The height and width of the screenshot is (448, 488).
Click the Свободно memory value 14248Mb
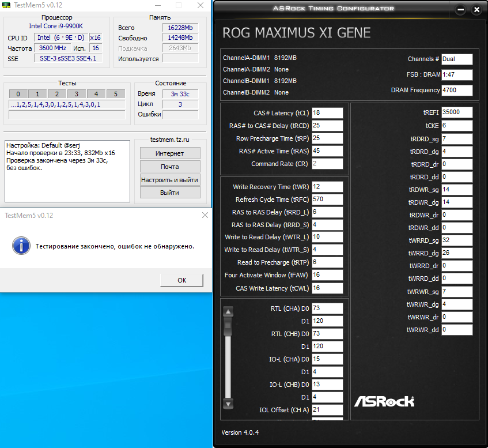tap(180, 37)
